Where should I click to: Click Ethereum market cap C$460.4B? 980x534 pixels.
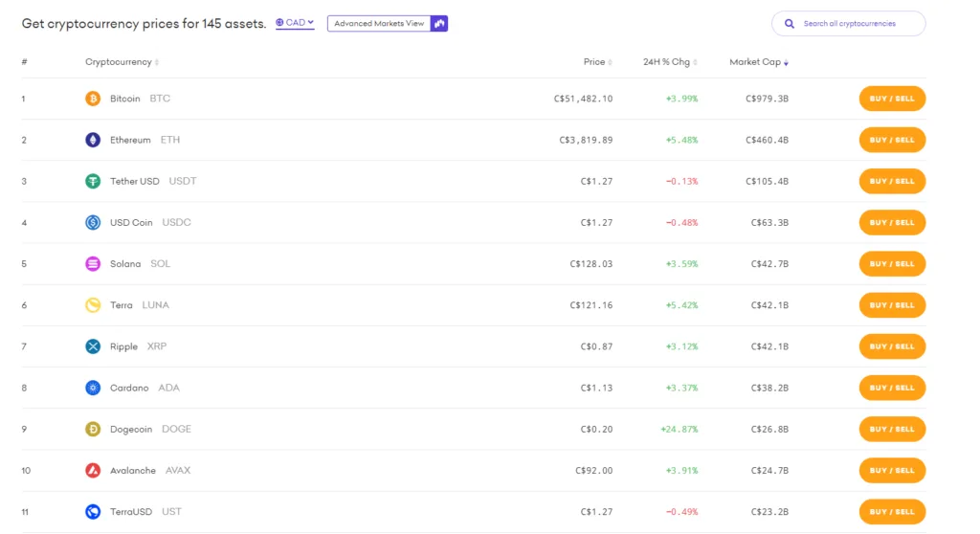(x=767, y=140)
